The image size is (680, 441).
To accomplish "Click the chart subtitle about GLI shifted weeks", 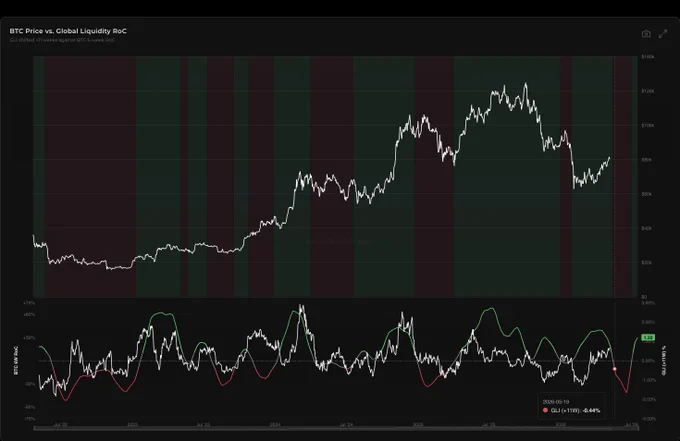I will tap(62, 40).
